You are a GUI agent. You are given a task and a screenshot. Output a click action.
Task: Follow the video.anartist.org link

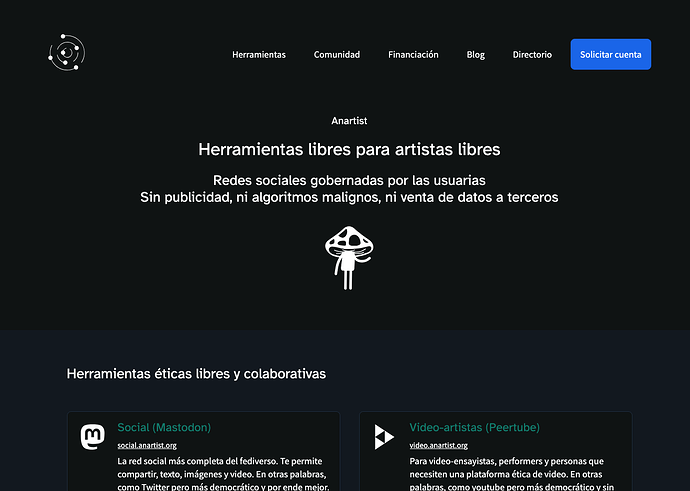438,445
